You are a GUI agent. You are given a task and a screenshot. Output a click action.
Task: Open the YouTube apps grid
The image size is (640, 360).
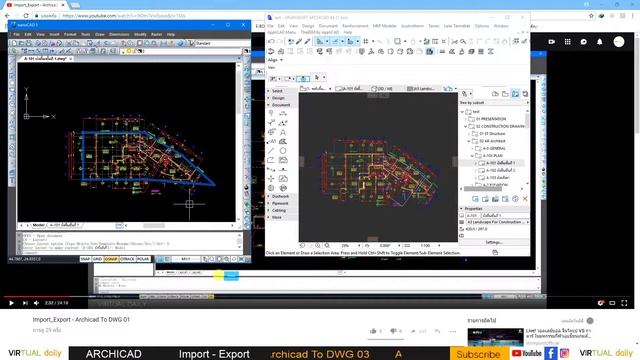pos(567,42)
